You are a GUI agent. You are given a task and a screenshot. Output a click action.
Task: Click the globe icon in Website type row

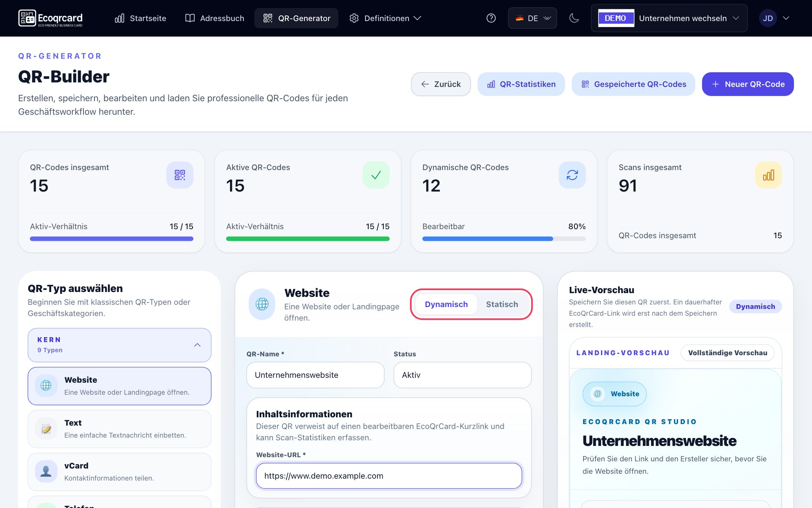[x=46, y=385]
